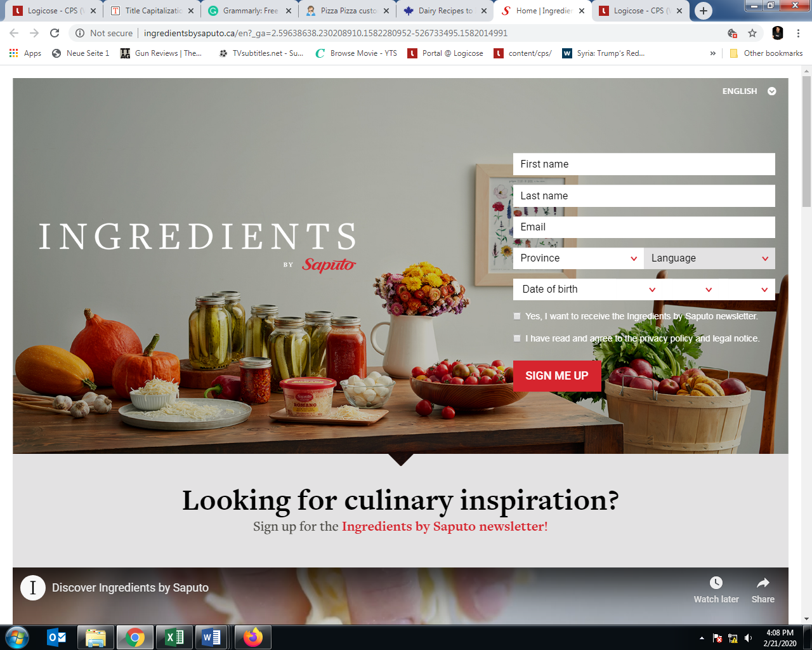Expand the Province dropdown
Screen dimensions: 812x650
(578, 258)
